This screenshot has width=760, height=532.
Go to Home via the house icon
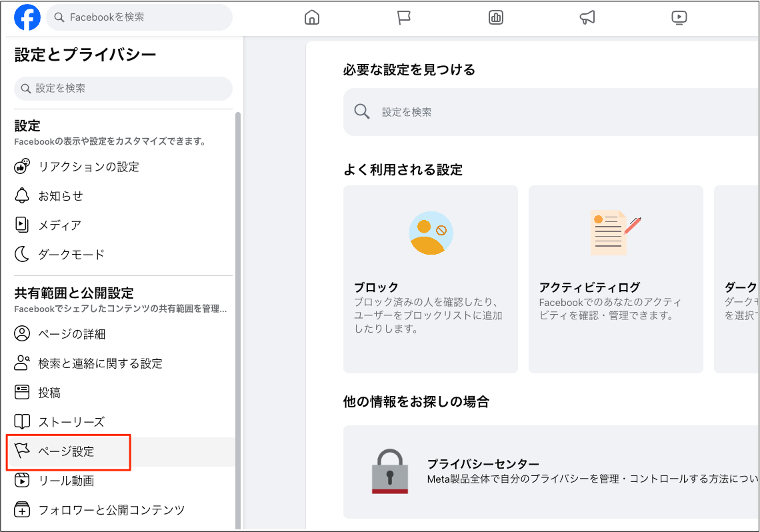point(311,17)
